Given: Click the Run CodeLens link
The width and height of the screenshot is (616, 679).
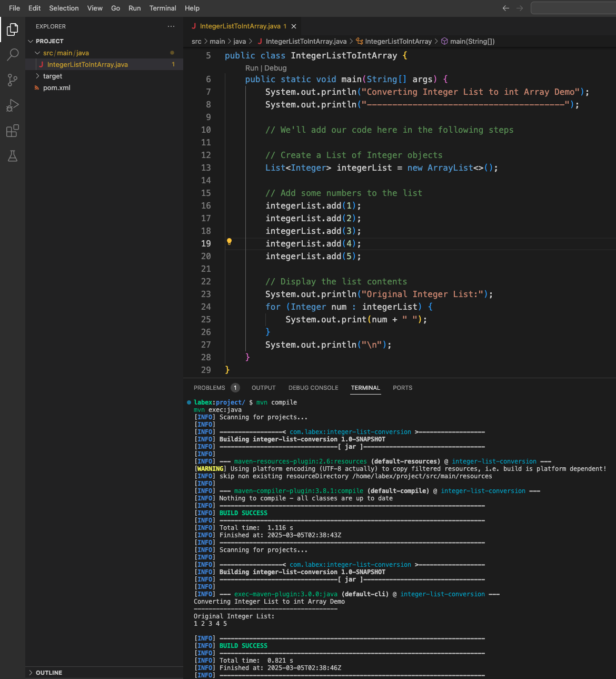Looking at the screenshot, I should [x=252, y=68].
